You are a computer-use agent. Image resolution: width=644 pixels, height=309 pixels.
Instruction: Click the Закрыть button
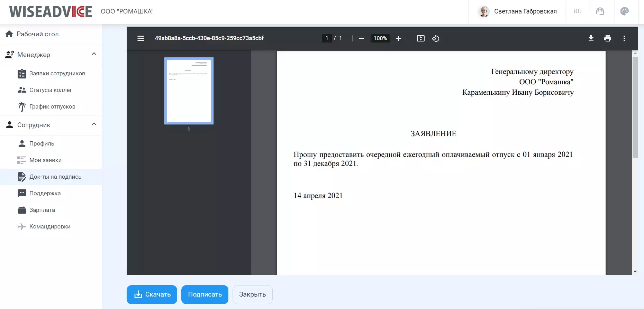(253, 294)
